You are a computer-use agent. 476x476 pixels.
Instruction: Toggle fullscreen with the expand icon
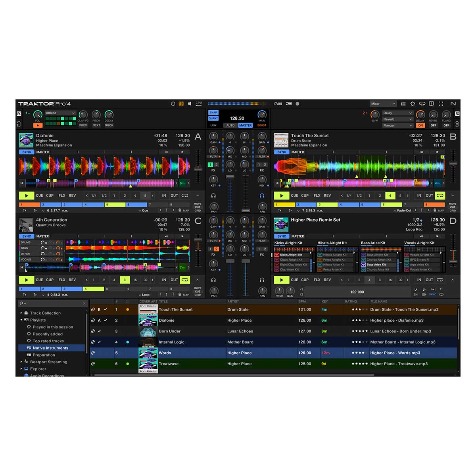point(441,104)
